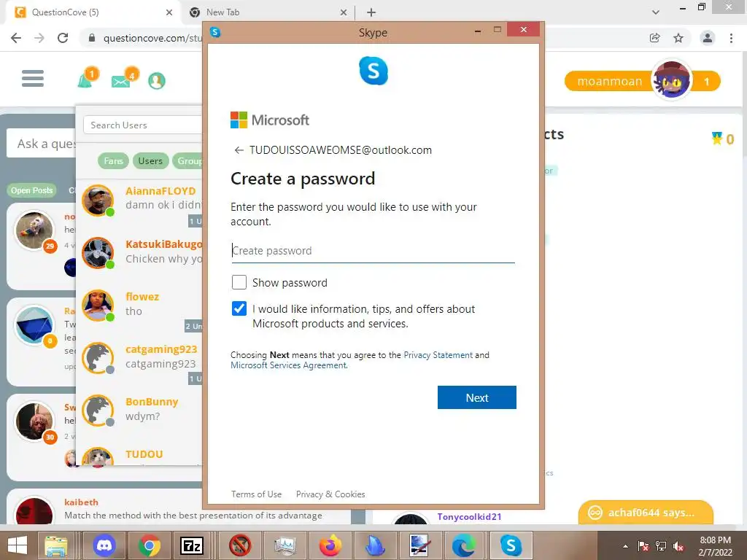Open Tonycoolkid21's post
This screenshot has width=747, height=560.
[469, 517]
